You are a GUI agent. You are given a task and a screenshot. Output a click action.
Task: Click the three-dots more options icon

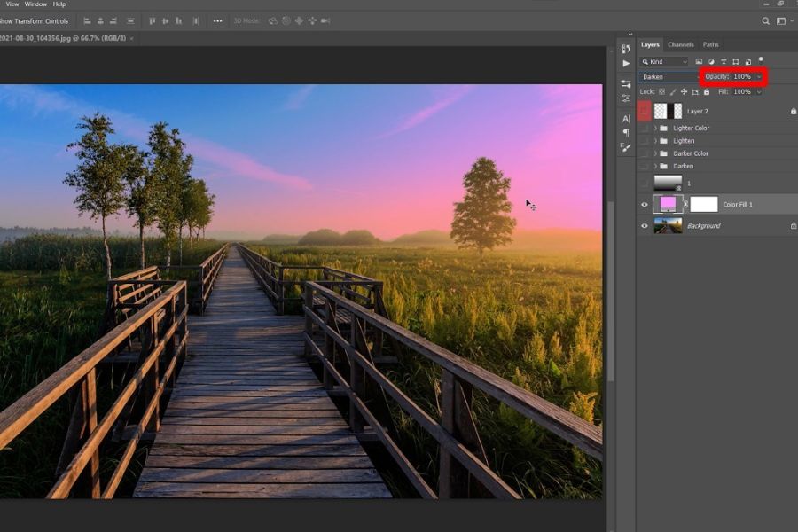tap(217, 20)
